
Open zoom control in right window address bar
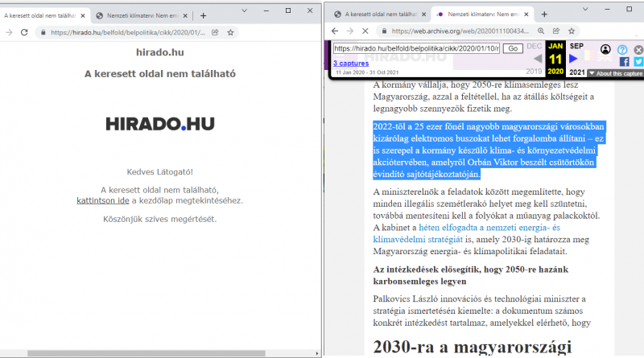point(541,31)
